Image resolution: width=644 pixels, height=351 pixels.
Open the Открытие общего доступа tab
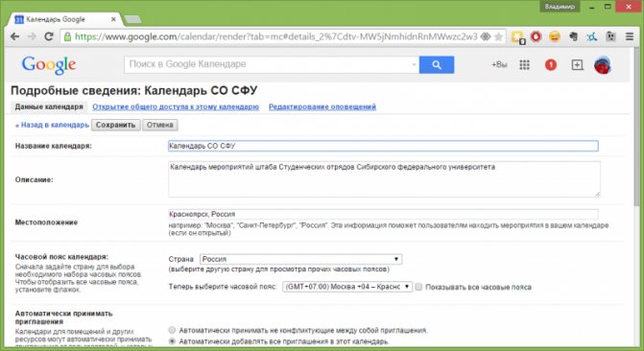click(x=176, y=106)
